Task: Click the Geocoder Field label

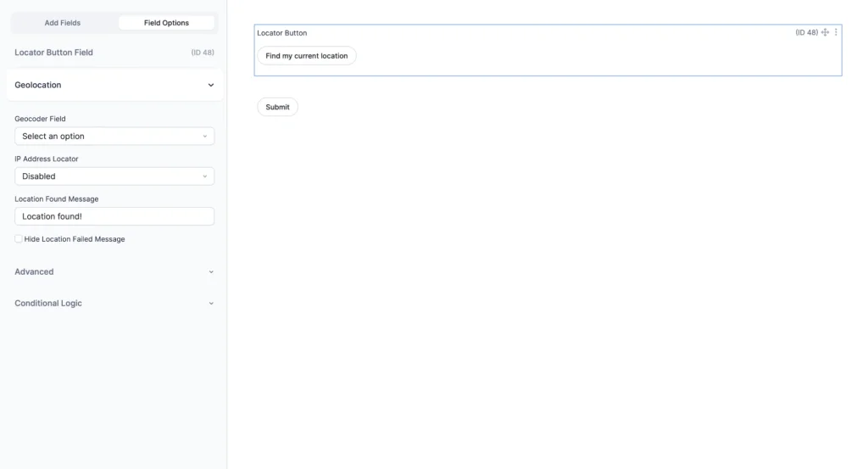Action: click(40, 119)
